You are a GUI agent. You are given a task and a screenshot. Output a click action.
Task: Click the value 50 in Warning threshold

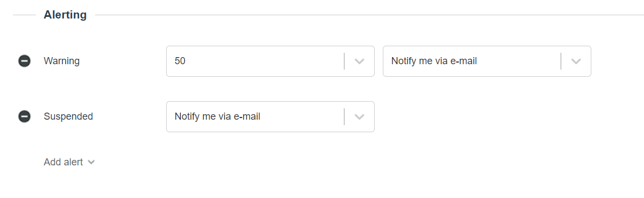(x=180, y=61)
